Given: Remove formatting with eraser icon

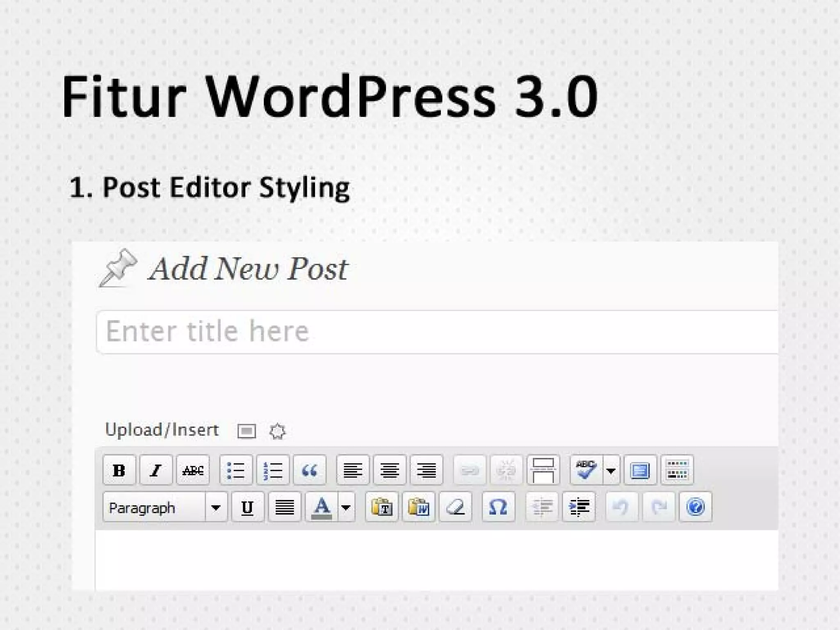Looking at the screenshot, I should [456, 507].
